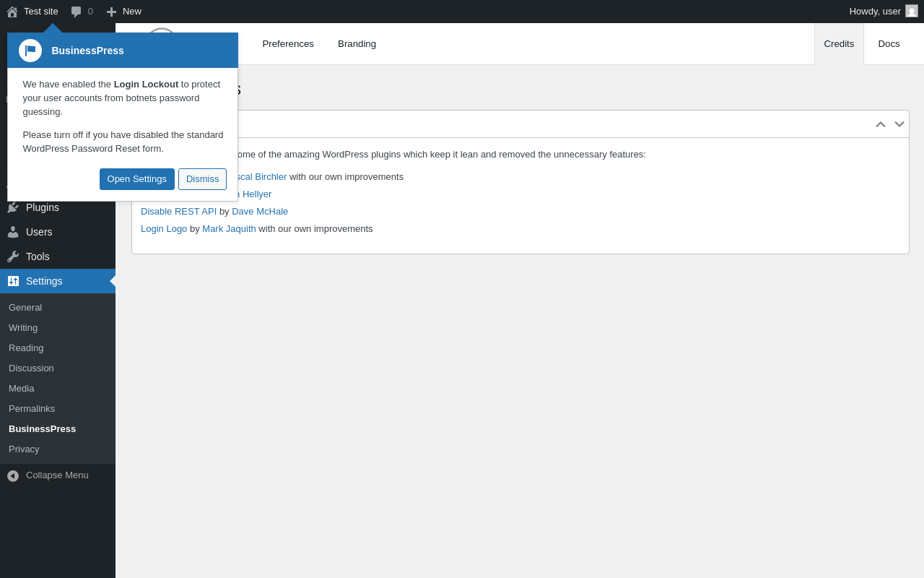The width and height of the screenshot is (924, 578).
Task: Move the credits panel down with chevron
Action: [x=899, y=124]
